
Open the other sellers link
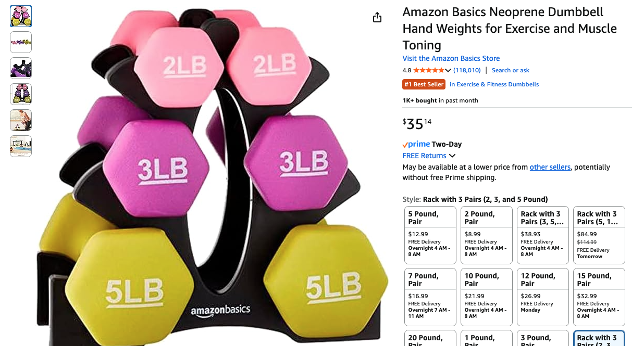(550, 167)
